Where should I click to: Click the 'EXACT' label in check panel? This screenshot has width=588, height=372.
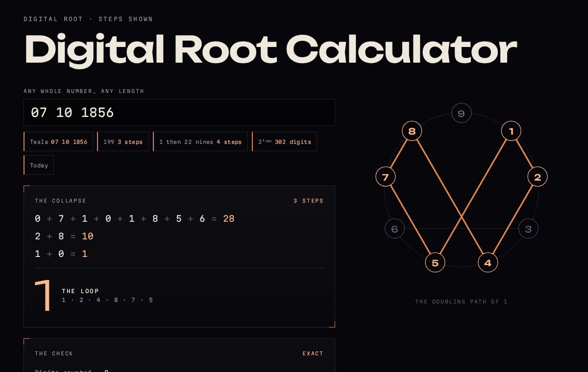pos(313,353)
